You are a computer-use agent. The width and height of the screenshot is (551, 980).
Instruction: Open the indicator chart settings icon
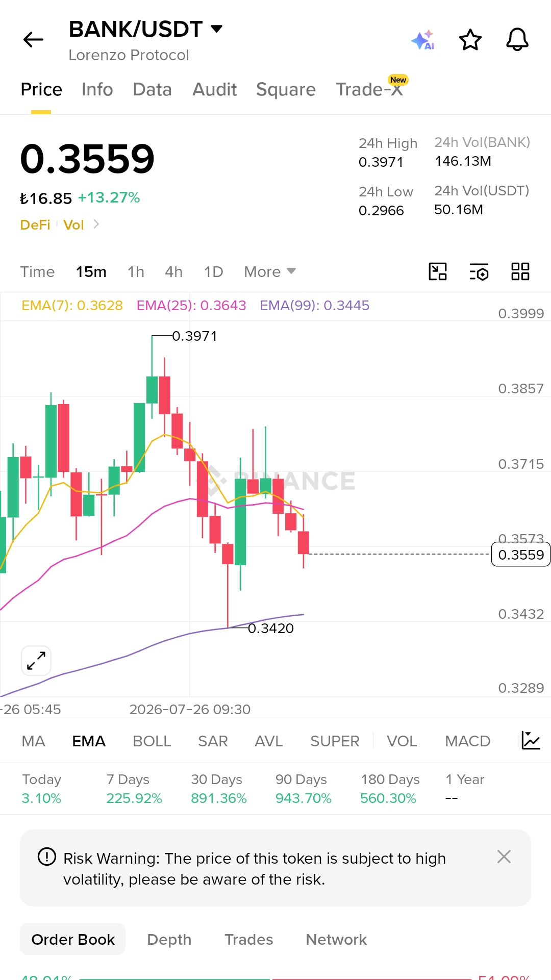point(531,740)
